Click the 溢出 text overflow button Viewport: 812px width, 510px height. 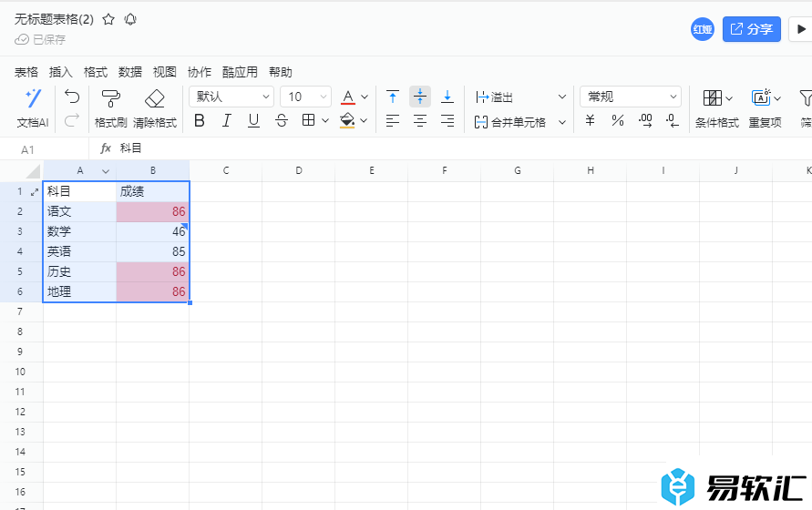pos(495,97)
